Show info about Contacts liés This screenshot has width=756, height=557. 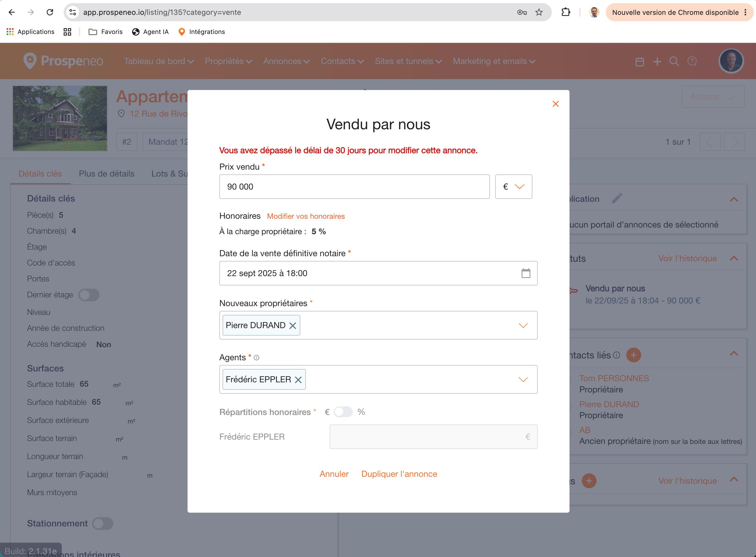pos(616,355)
